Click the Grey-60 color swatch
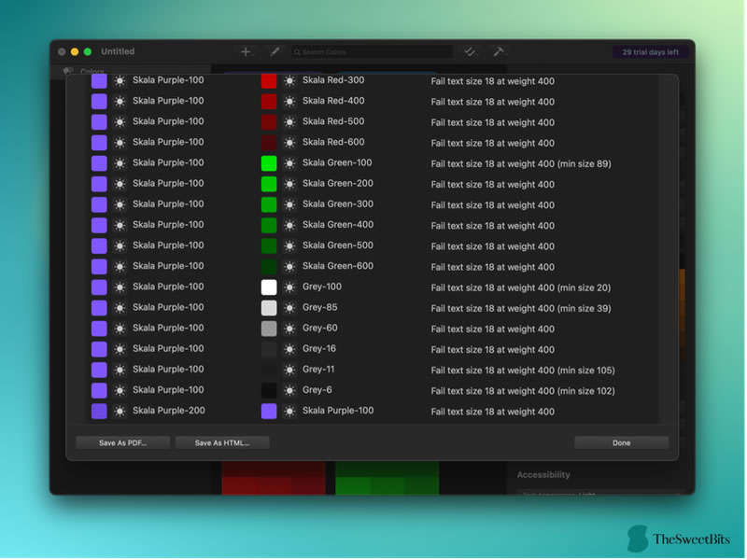Screen dimensions: 747x560 (x=269, y=329)
